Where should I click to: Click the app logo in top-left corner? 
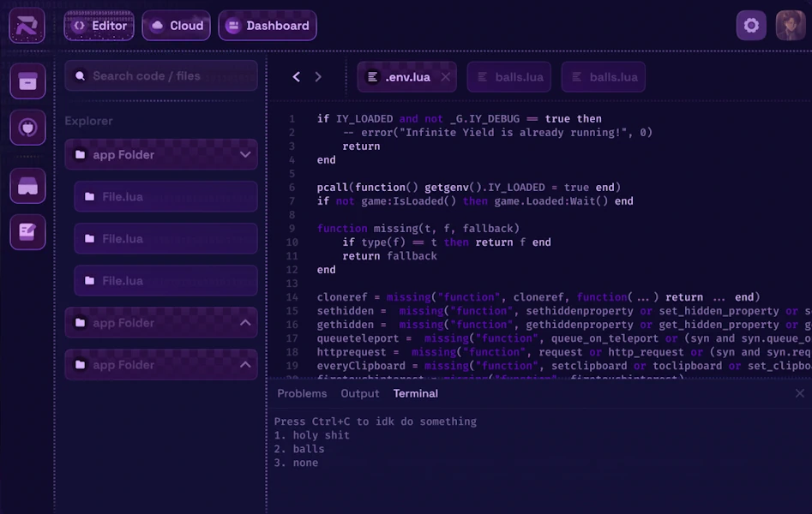click(x=27, y=26)
